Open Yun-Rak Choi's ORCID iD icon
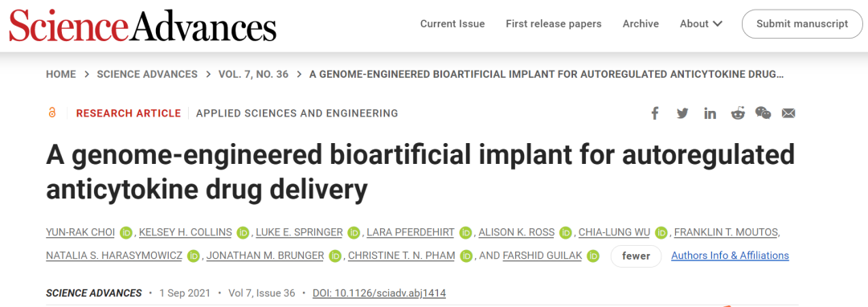 (x=127, y=232)
